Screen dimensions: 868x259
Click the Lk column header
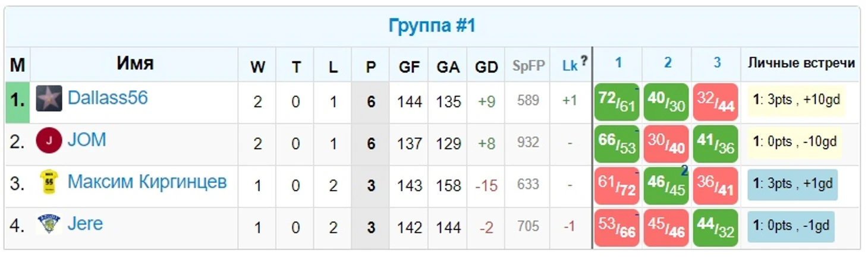point(570,67)
